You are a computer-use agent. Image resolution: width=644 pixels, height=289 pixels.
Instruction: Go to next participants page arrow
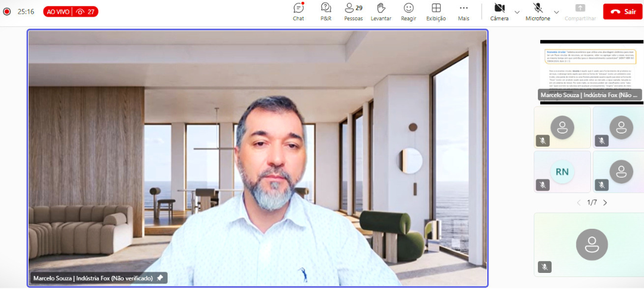(x=605, y=203)
